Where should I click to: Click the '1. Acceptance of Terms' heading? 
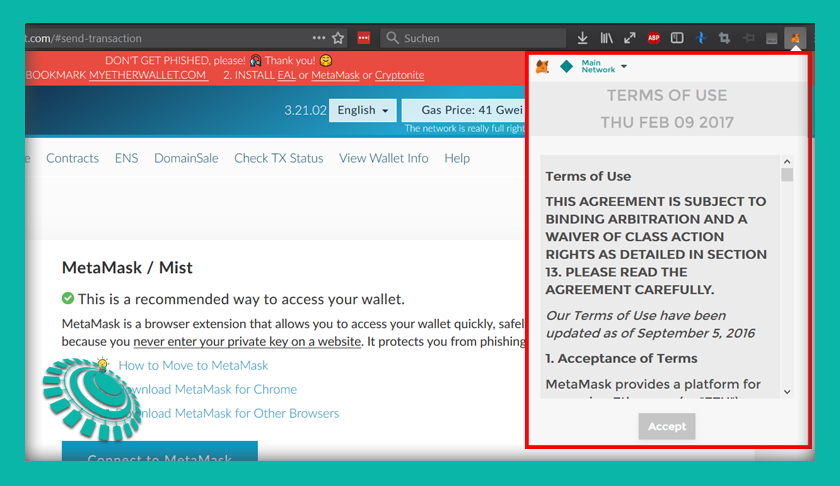click(621, 358)
